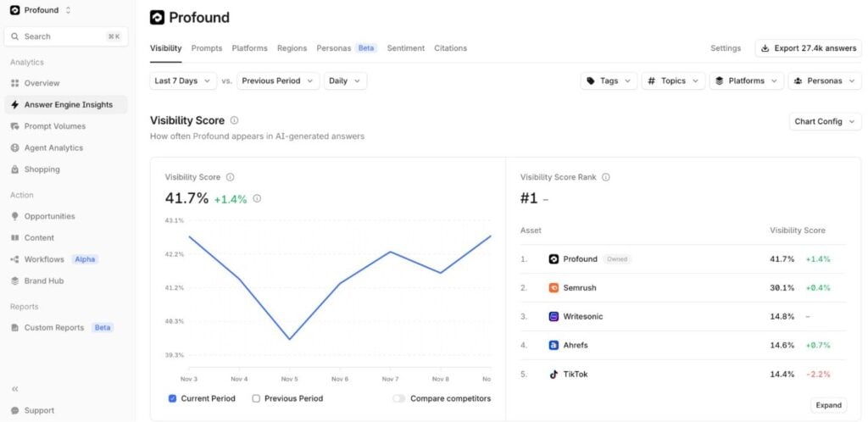Click the Writesonic logo icon

tap(554, 316)
